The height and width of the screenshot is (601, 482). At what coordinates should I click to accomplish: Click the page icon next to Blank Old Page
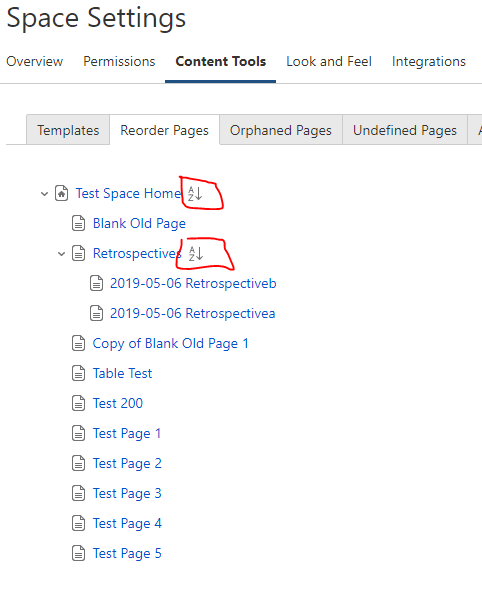click(x=79, y=223)
